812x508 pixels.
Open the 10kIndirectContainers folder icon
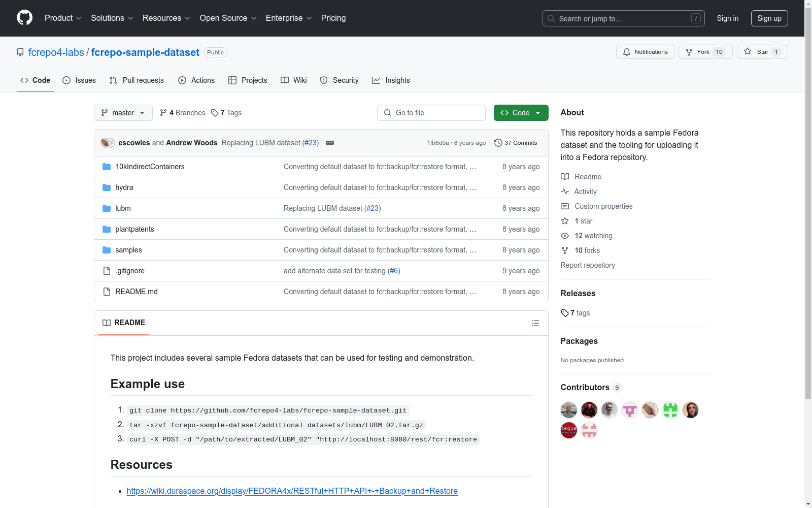coord(107,167)
